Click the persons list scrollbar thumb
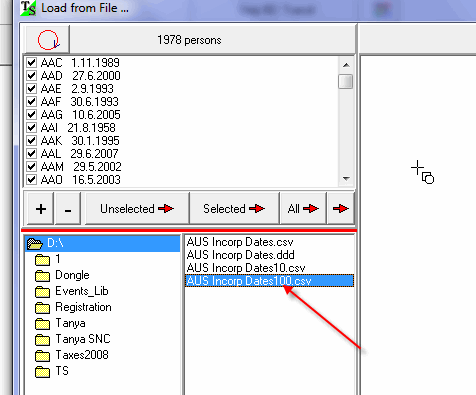This screenshot has width=476, height=395. click(x=346, y=81)
